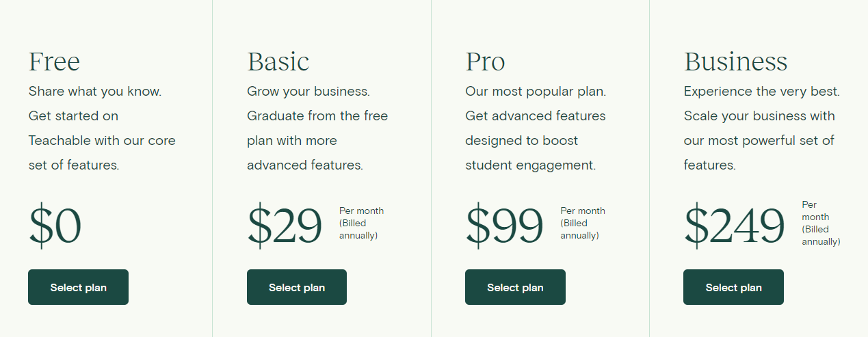Click the 'Experience the very best.' text
This screenshot has height=337, width=868.
[x=762, y=92]
